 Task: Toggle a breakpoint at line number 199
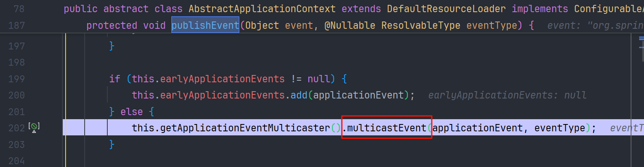17,79
